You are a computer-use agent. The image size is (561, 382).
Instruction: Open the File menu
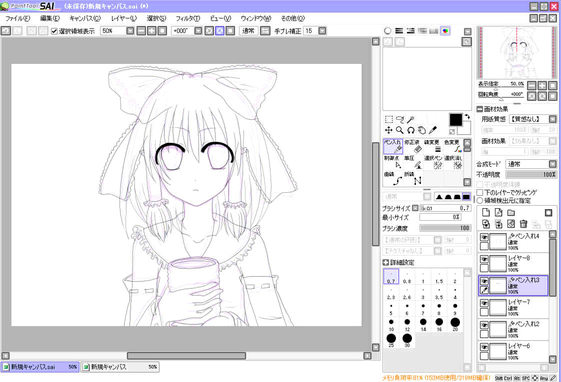tap(18, 18)
